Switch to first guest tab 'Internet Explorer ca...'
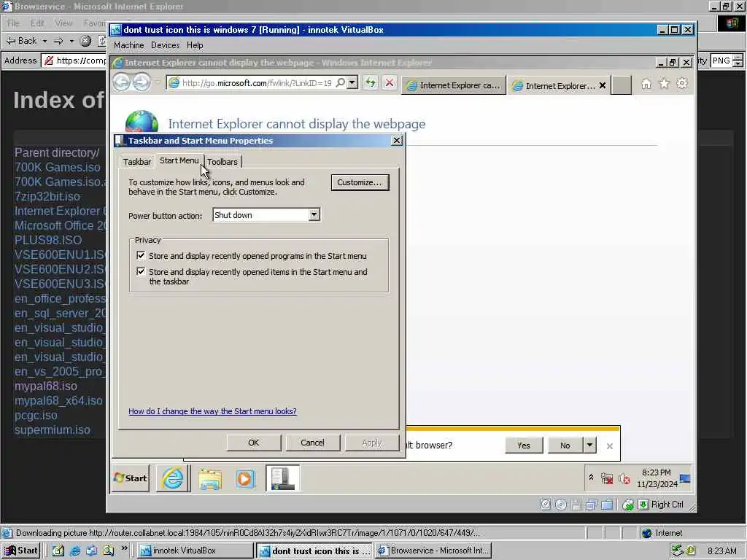Image resolution: width=747 pixels, height=560 pixels. (x=454, y=85)
